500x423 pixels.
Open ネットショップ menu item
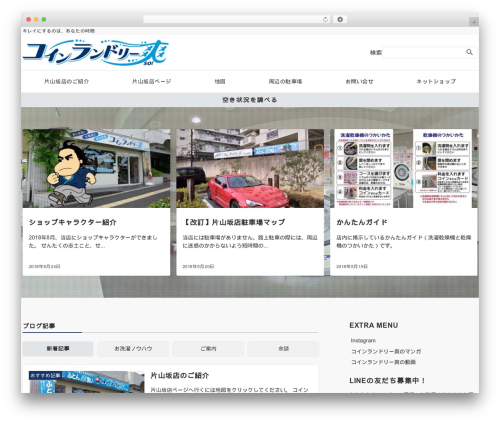point(436,81)
